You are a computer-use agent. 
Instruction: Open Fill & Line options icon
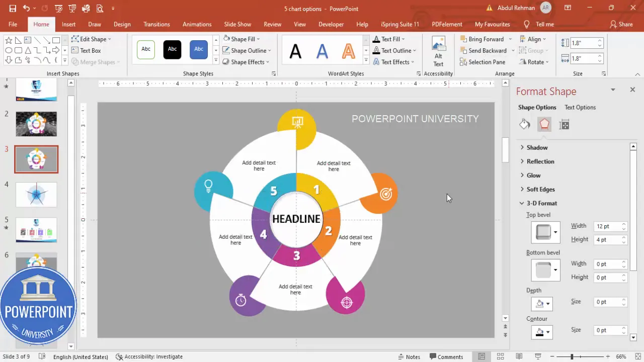[525, 125]
